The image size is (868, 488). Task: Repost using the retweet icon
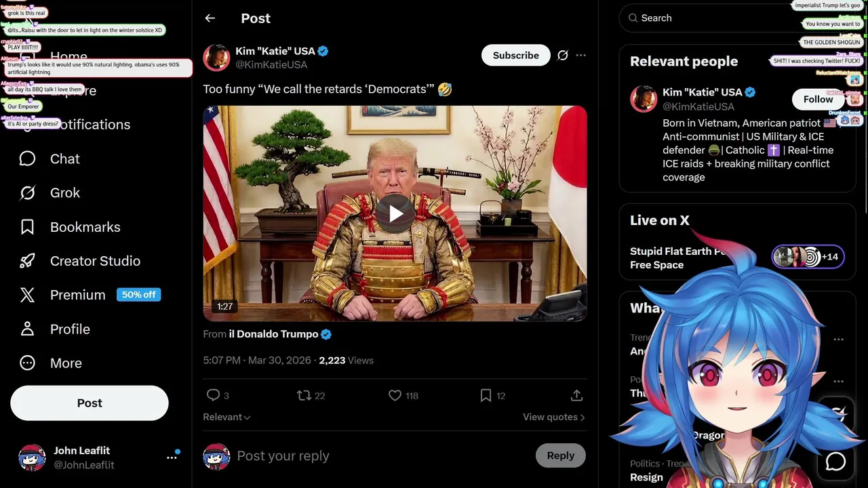tap(304, 395)
